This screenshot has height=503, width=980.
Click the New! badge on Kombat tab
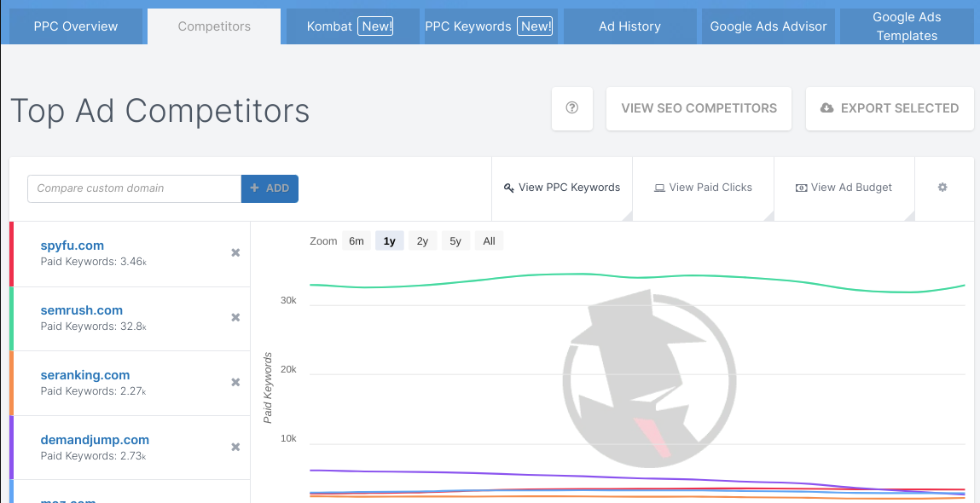coord(375,26)
